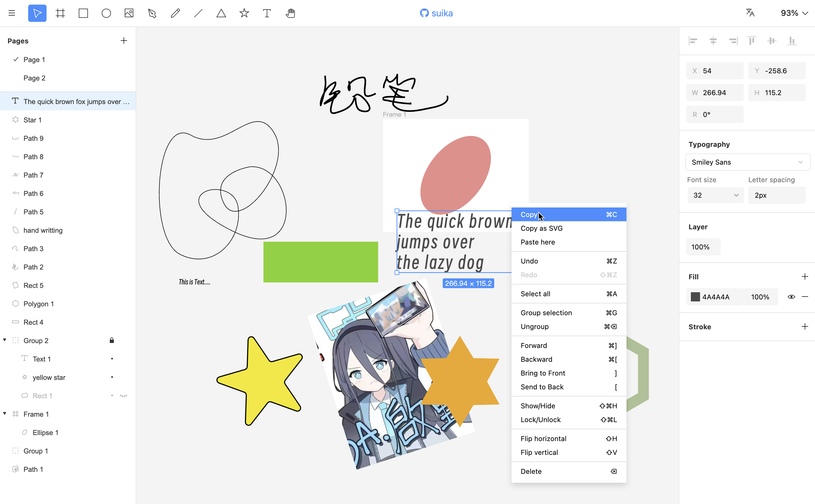Click the dot beside Text 1 layer
This screenshot has height=504, width=815.
(x=112, y=359)
